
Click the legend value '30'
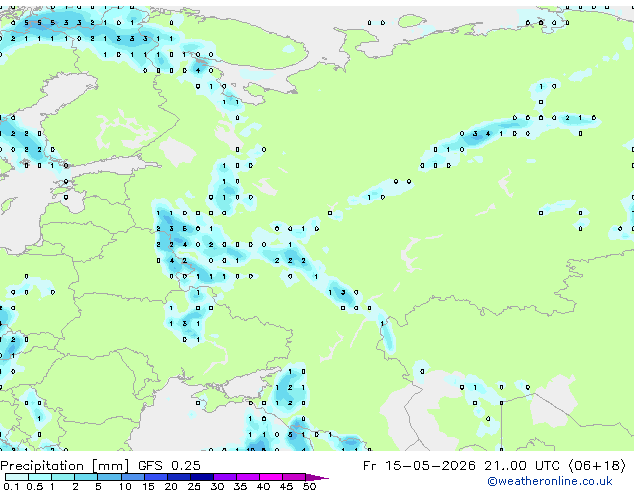[x=217, y=486]
